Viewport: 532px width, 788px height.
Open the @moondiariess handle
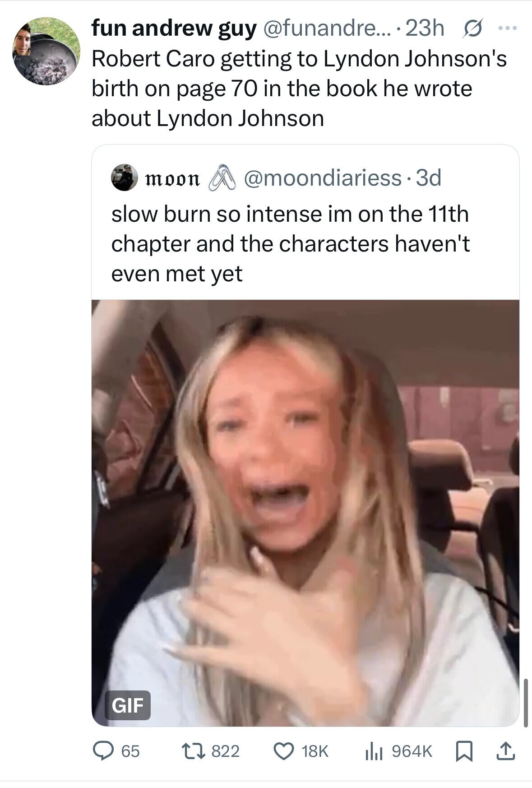[x=322, y=177]
